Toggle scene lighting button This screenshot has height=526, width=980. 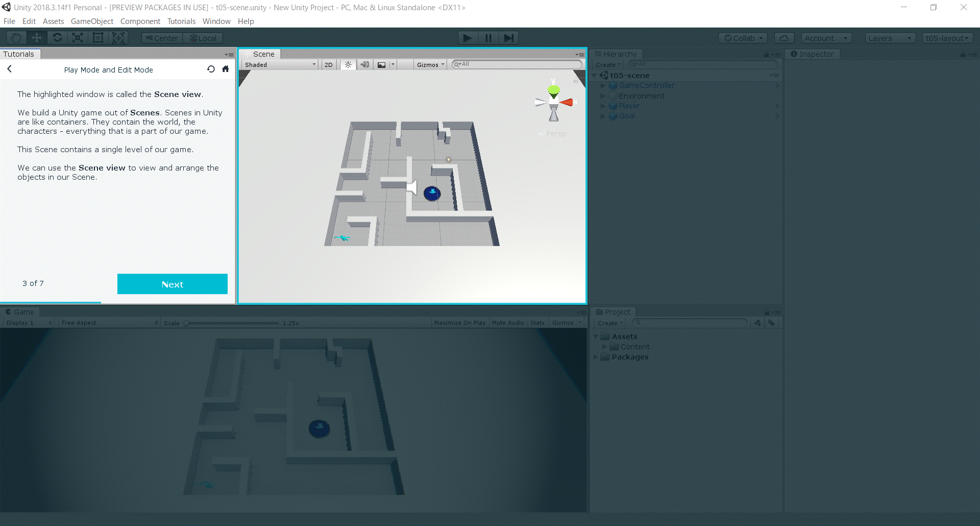click(x=348, y=65)
